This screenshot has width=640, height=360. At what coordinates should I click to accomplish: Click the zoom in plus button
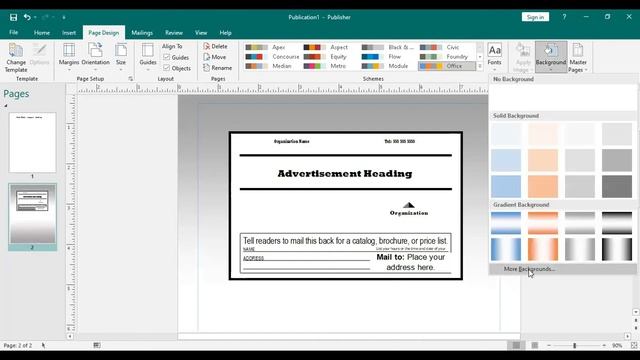(x=604, y=346)
